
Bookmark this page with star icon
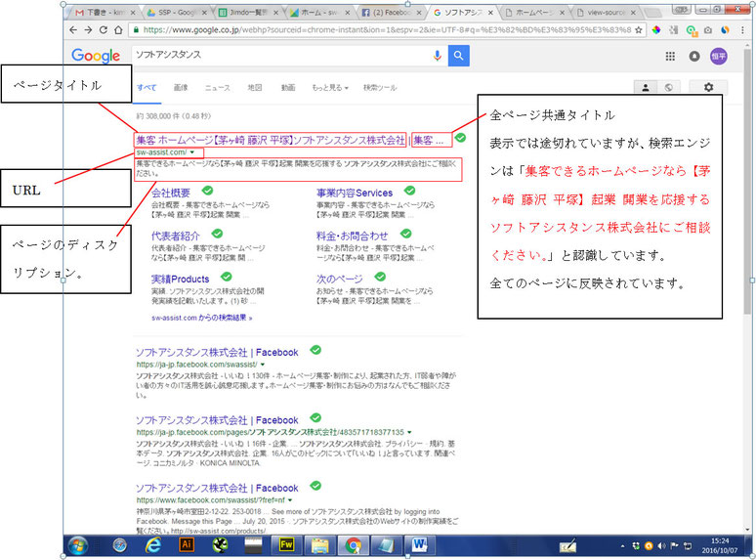pos(639,30)
